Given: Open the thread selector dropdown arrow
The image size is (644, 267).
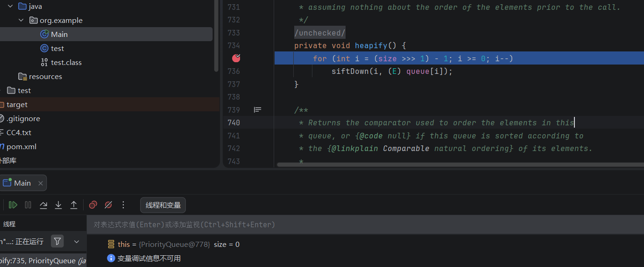Looking at the screenshot, I should [77, 241].
